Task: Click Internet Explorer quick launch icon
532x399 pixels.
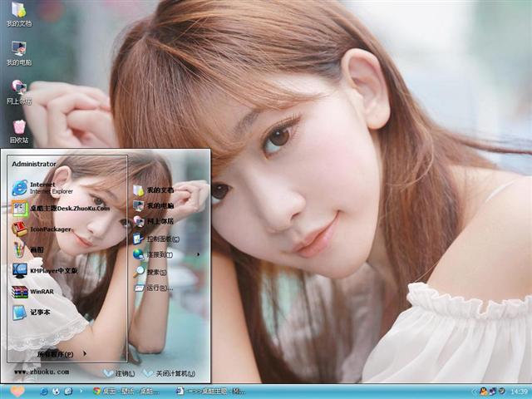Action: tap(44, 392)
